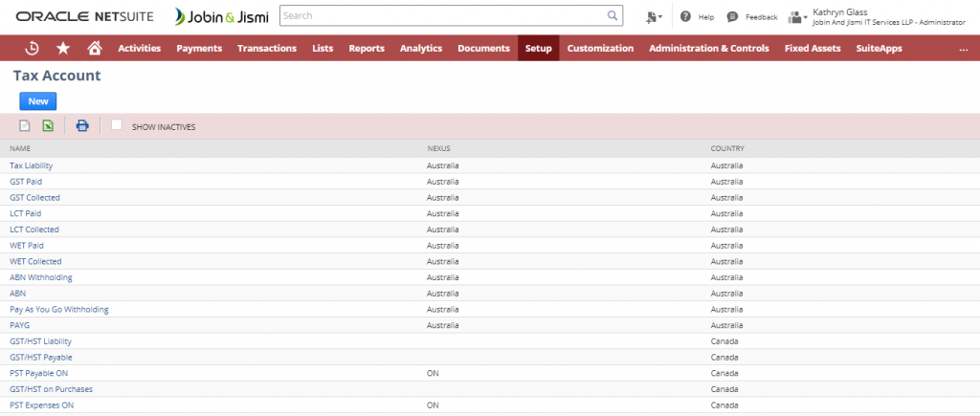Open the Shortcuts star icon
The width and height of the screenshot is (980, 416).
(x=63, y=48)
